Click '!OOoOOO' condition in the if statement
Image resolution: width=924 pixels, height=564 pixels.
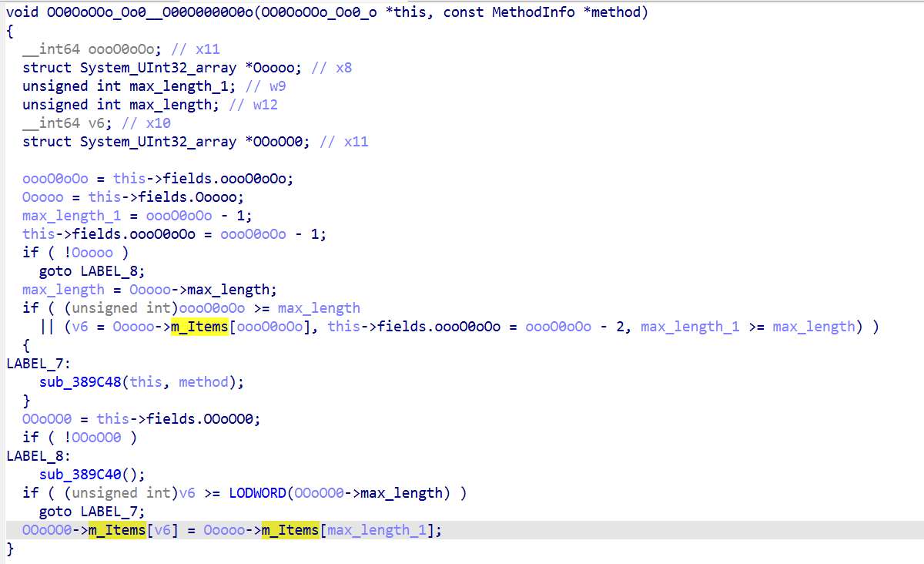click(92, 438)
